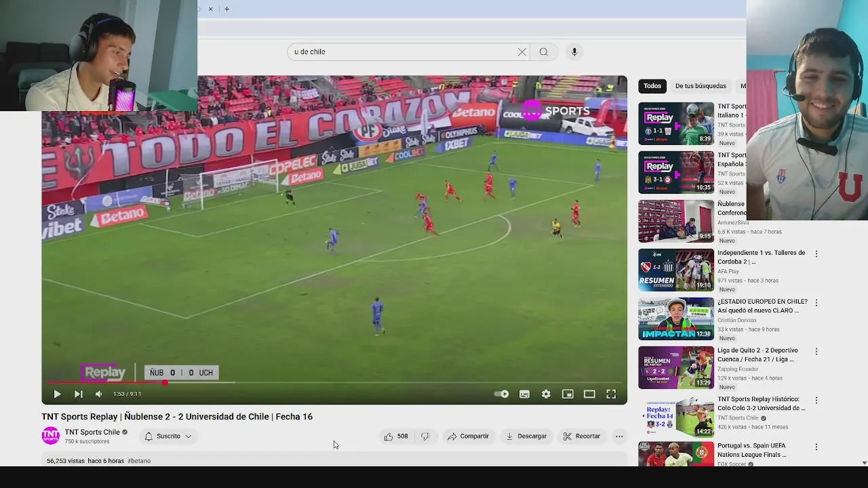Click Cristián Donoso channel name
The height and width of the screenshot is (488, 868).
pos(736,321)
